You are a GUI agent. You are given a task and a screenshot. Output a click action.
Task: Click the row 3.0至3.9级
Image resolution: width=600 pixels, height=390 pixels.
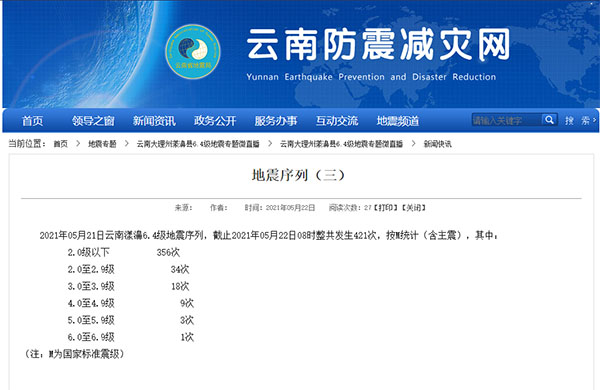(91, 286)
